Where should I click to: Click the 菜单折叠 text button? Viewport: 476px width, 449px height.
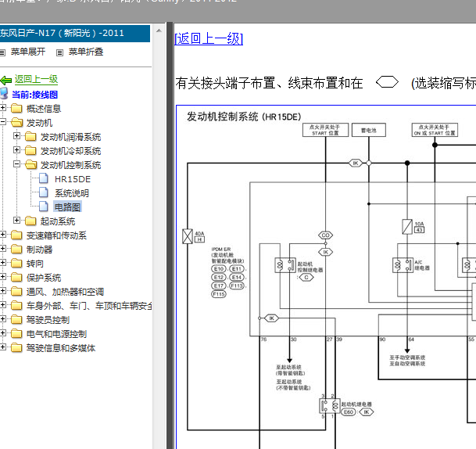(x=86, y=52)
